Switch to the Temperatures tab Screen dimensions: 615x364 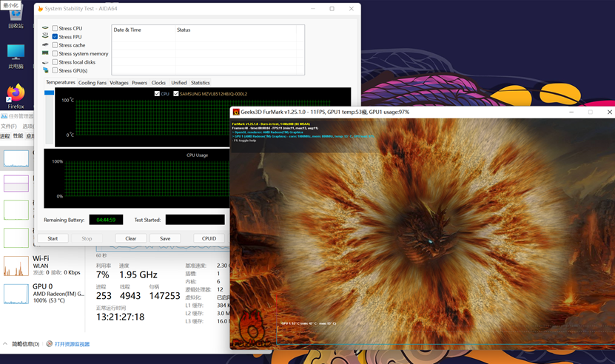click(x=61, y=82)
